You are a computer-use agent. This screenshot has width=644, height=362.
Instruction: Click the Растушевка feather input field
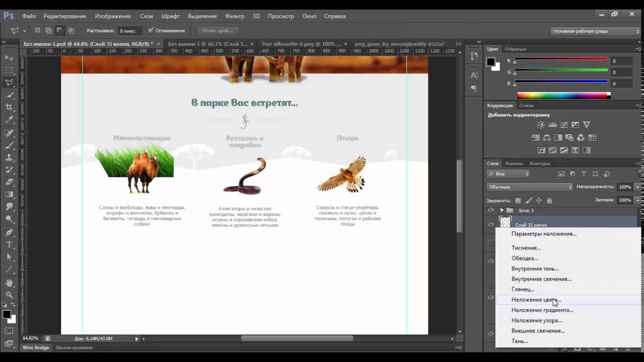tap(129, 31)
